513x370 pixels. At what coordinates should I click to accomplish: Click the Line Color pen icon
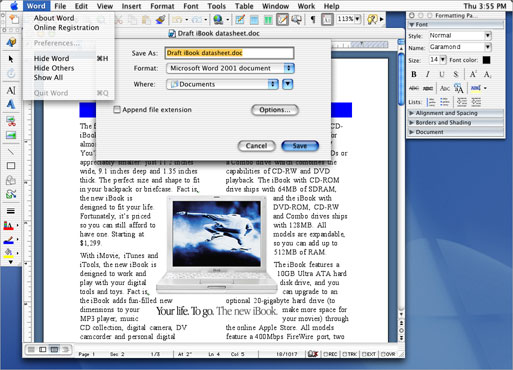(x=9, y=240)
